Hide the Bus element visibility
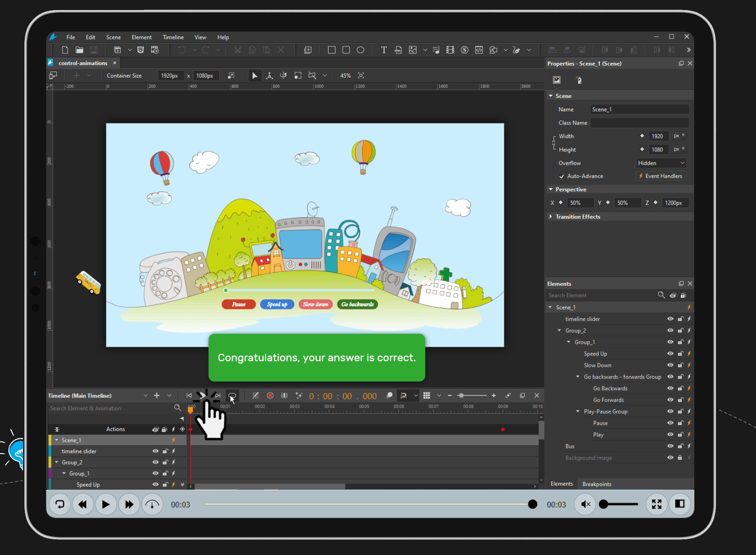The height and width of the screenshot is (555, 756). point(670,446)
